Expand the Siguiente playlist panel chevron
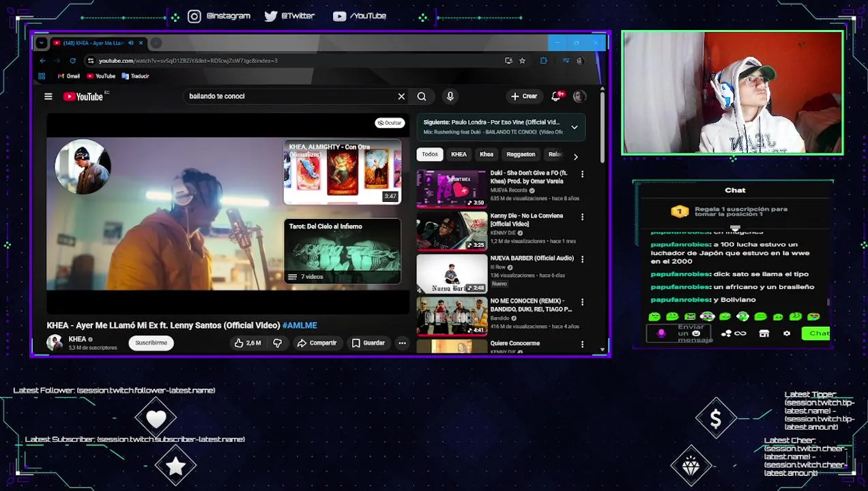The width and height of the screenshot is (868, 491). [575, 128]
